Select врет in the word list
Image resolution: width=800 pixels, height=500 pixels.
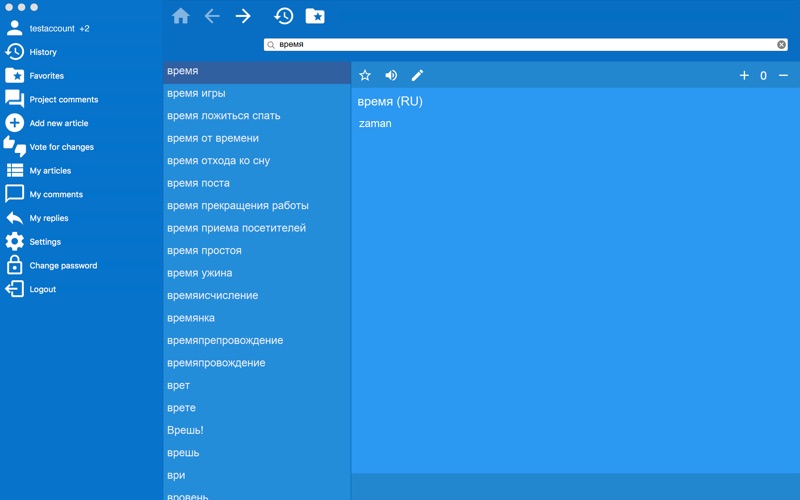(x=257, y=385)
